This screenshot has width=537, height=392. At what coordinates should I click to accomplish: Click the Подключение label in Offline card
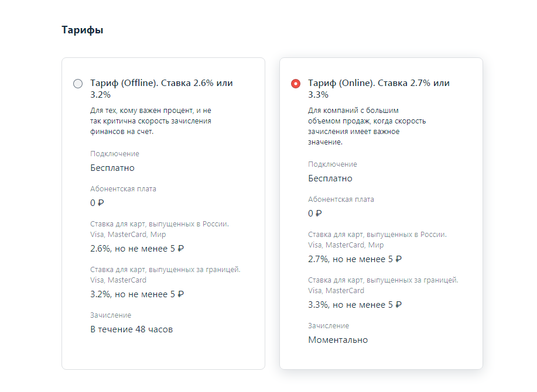tap(115, 154)
